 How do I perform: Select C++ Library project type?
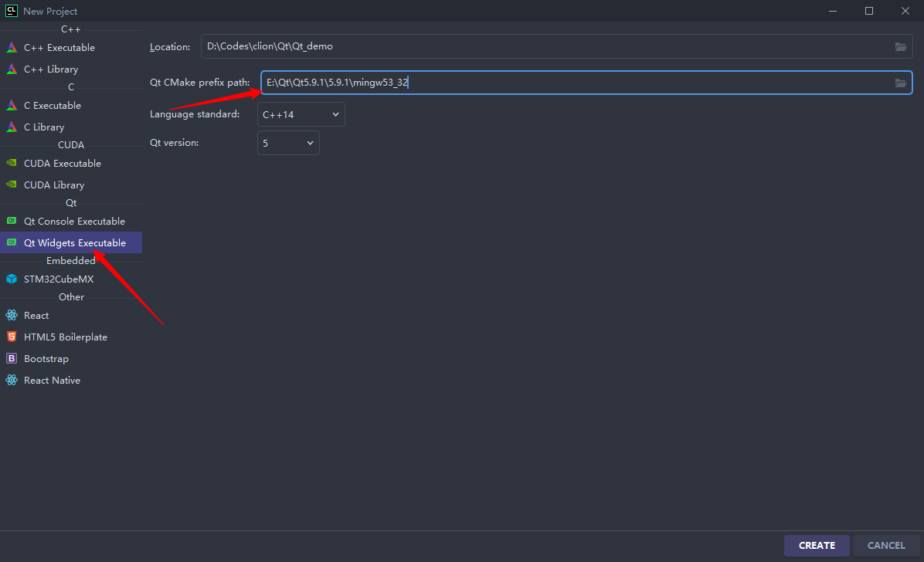click(71, 69)
